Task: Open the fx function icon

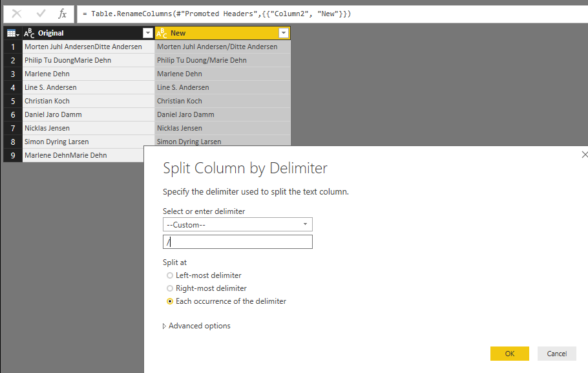Action: tap(62, 14)
